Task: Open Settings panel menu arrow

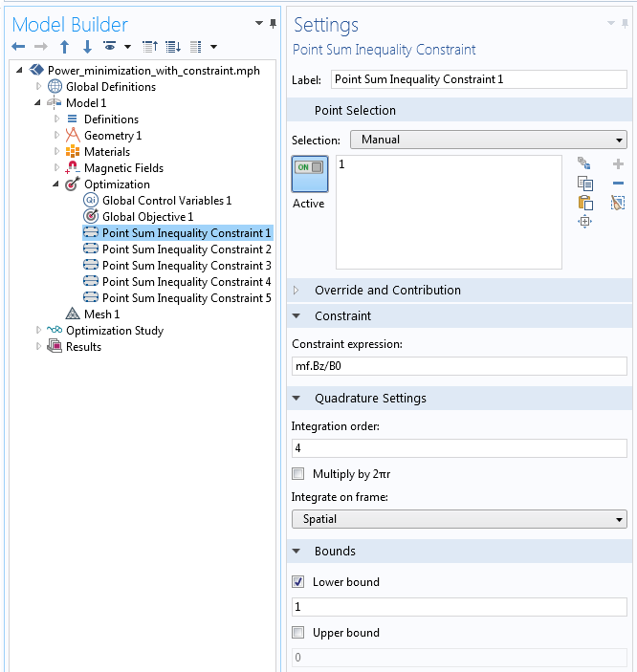Action: point(611,23)
